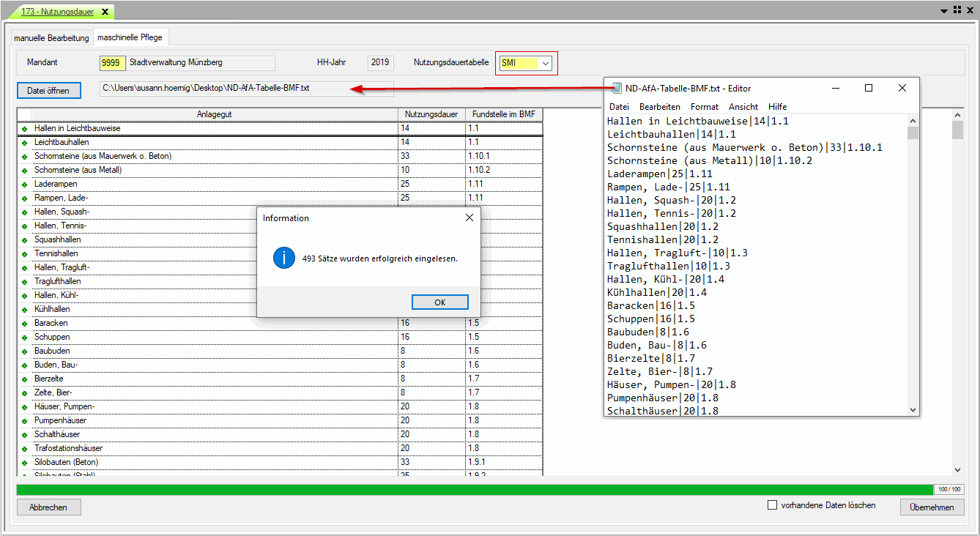Open the Format menu in the Editor
Screen dimensions: 980x536
pos(704,107)
